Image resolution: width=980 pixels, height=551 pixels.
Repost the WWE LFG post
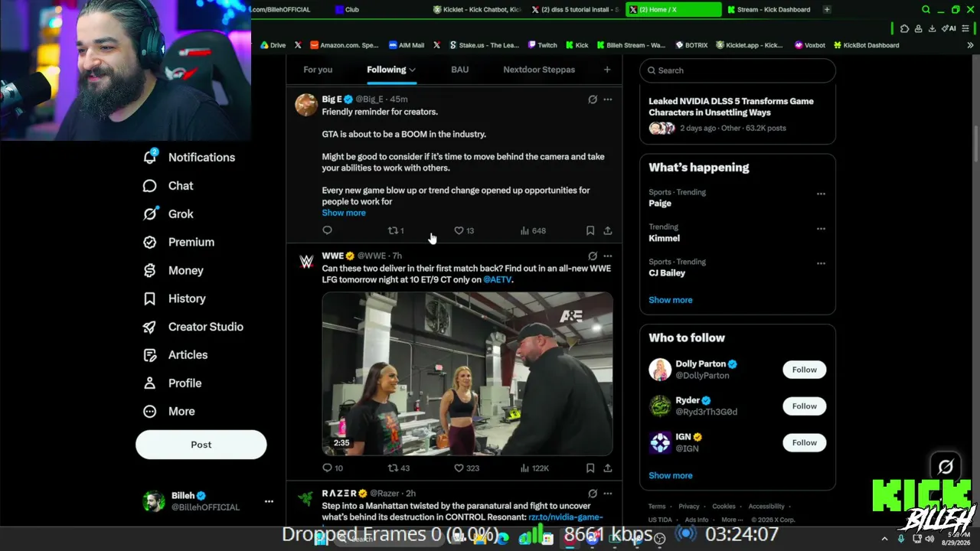coord(399,468)
